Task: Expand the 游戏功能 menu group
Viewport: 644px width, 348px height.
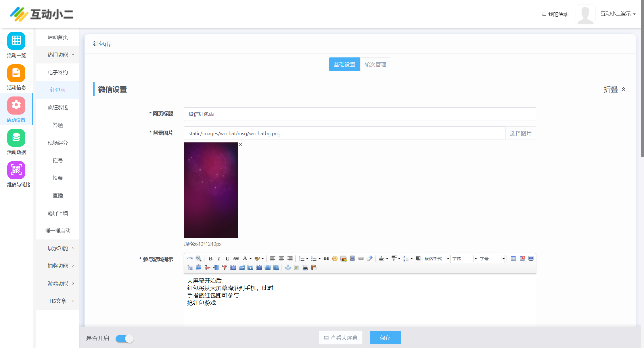Action: [x=58, y=283]
